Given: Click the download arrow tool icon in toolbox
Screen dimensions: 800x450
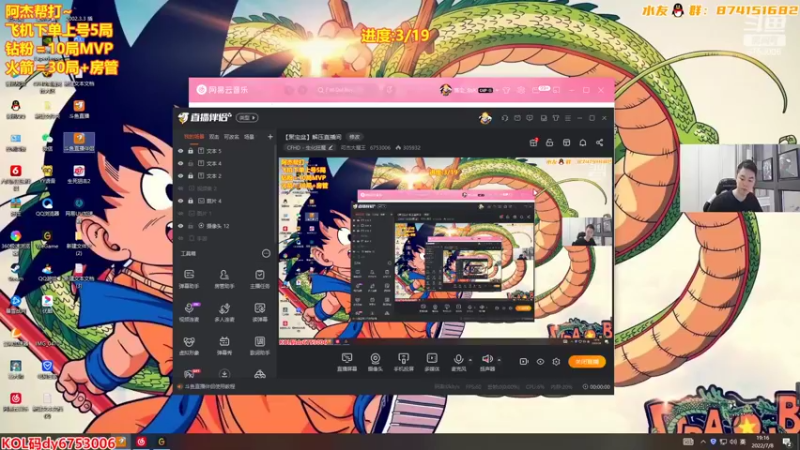Looking at the screenshot, I should click(224, 374).
